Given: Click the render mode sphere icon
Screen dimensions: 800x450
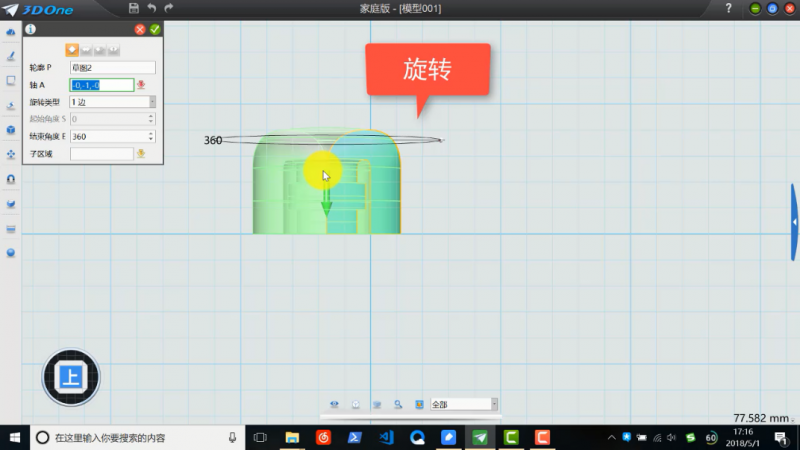Looking at the screenshot, I should coord(356,404).
